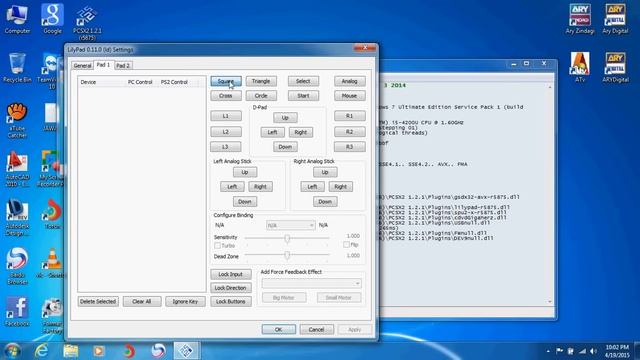Click Right Analog Stick Down button
The image size is (640, 360).
click(x=325, y=202)
